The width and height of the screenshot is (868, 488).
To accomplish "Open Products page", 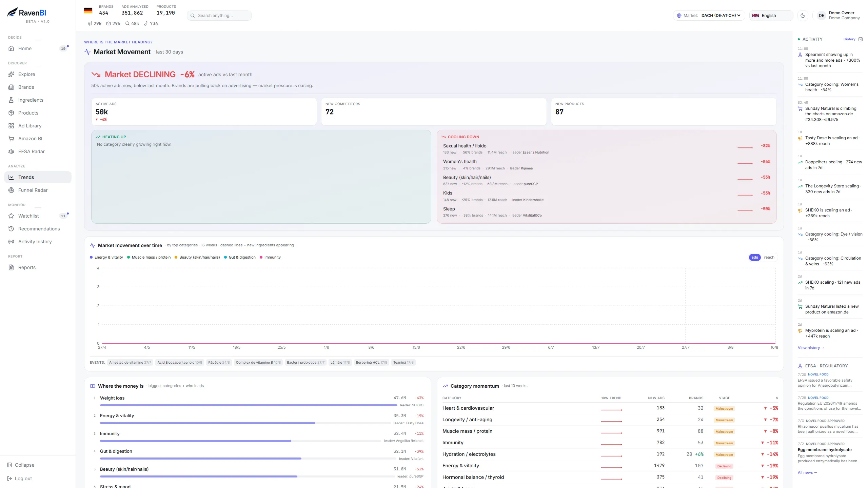I will click(x=38, y=113).
